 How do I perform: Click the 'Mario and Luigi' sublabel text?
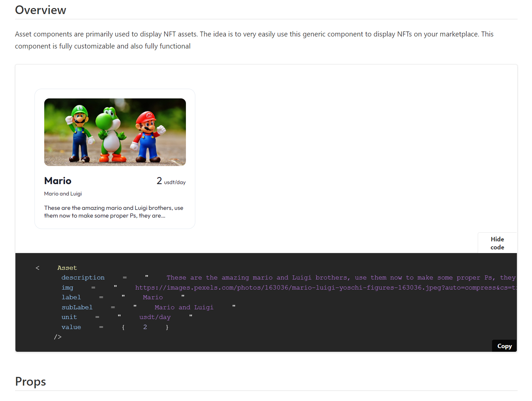click(x=63, y=194)
